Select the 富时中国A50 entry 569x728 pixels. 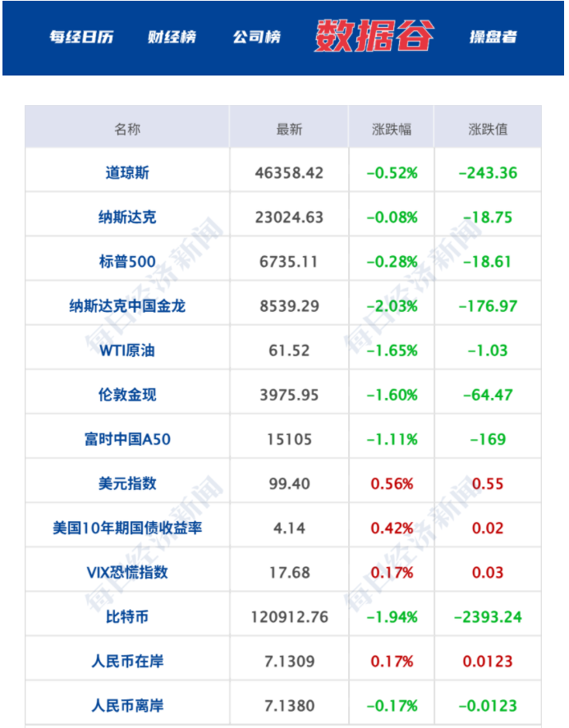(x=127, y=439)
